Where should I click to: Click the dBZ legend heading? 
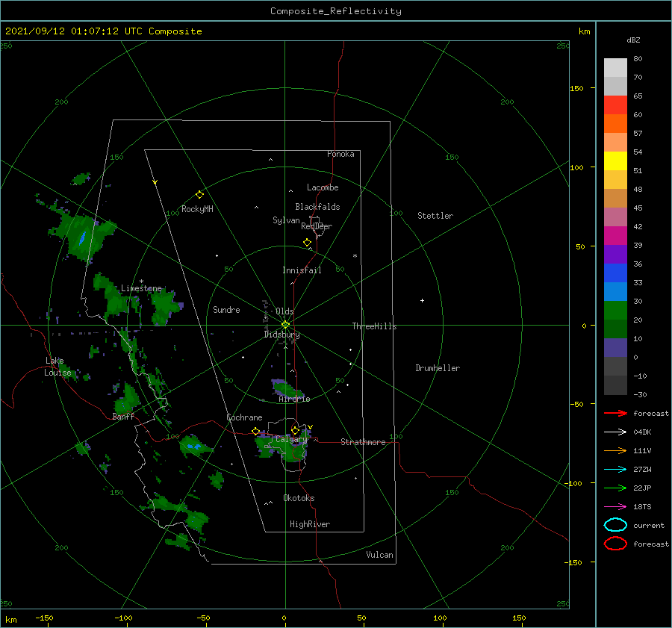(633, 40)
